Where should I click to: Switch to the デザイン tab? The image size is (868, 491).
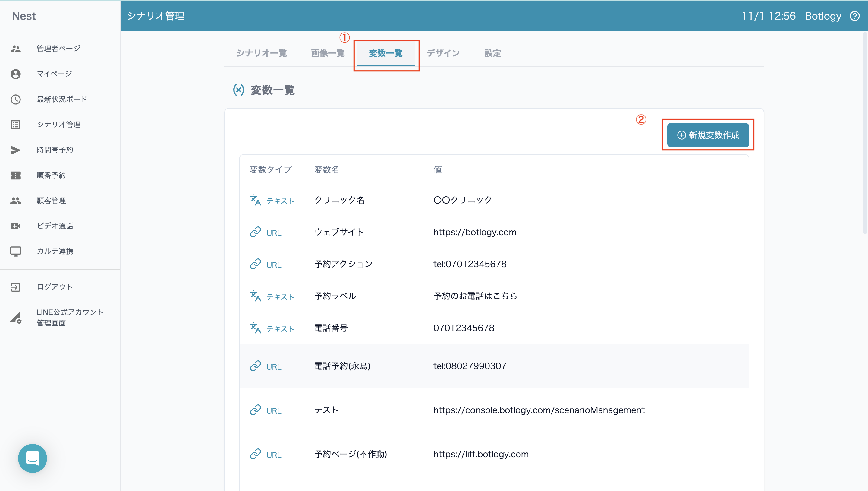(443, 53)
